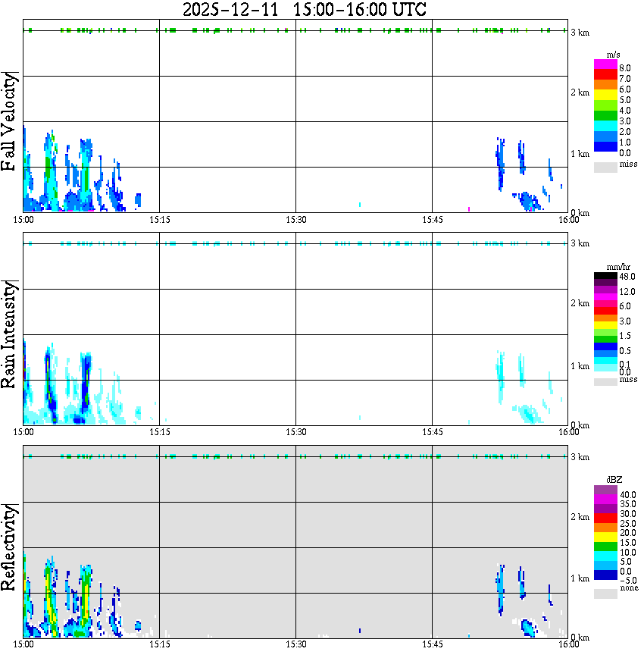644x658 pixels.
Task: Click the gray miss swatch in Rain Intensity legend
Action: (605, 382)
